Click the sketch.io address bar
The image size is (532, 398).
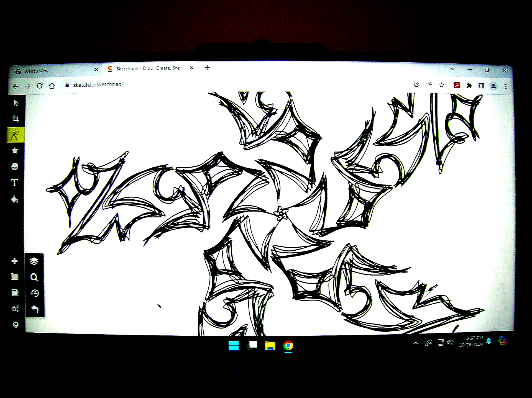(98, 84)
